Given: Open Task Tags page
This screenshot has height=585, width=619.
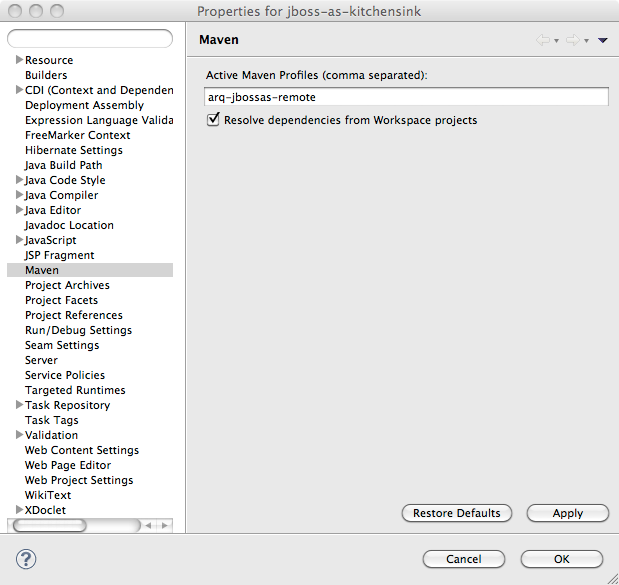Looking at the screenshot, I should point(52,420).
